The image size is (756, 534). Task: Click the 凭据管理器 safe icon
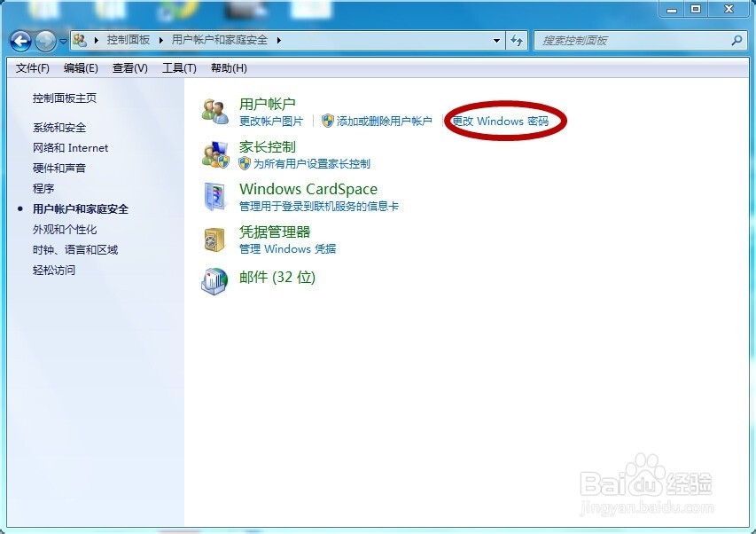214,240
